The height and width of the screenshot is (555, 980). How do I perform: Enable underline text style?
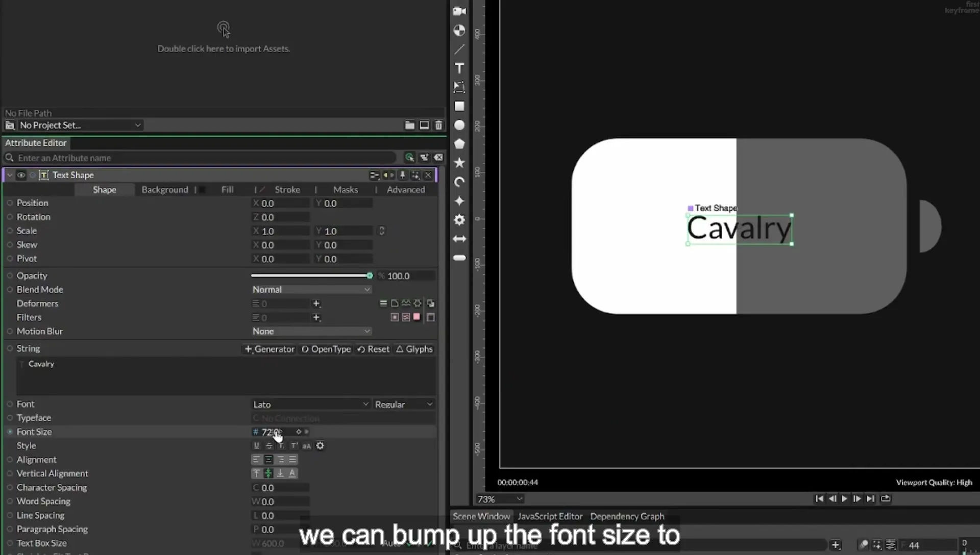pyautogui.click(x=257, y=446)
